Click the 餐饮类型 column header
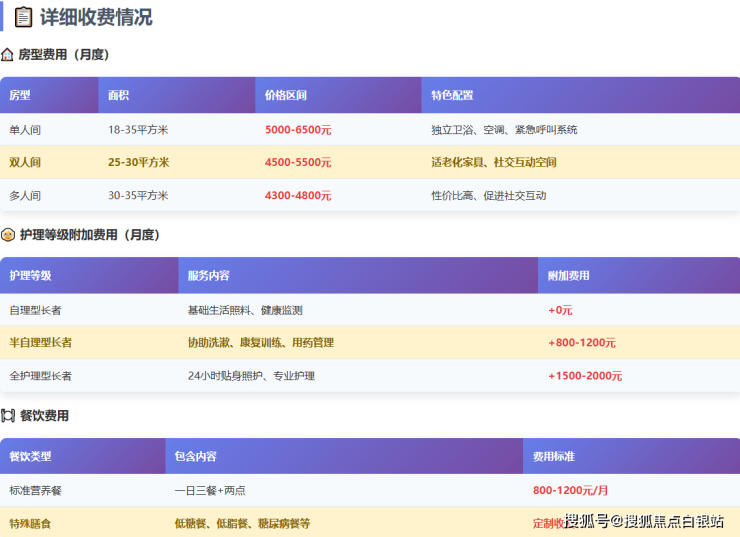 pyautogui.click(x=30, y=457)
